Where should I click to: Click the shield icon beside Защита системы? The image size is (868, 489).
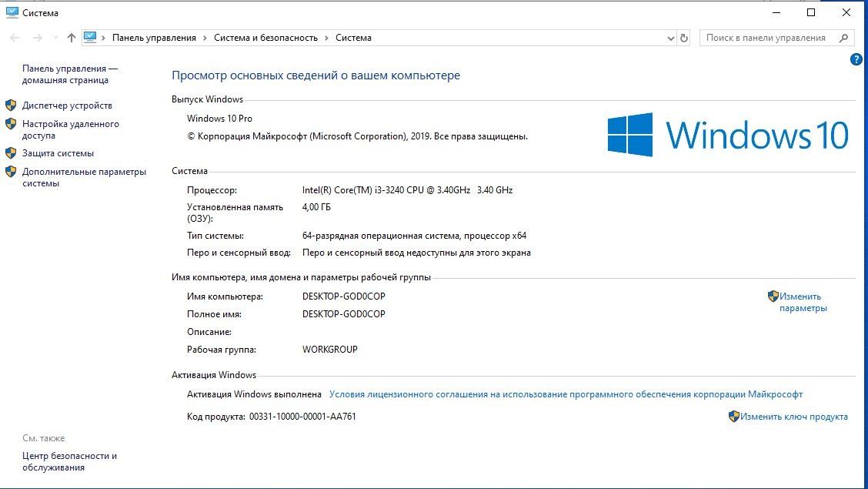click(11, 152)
